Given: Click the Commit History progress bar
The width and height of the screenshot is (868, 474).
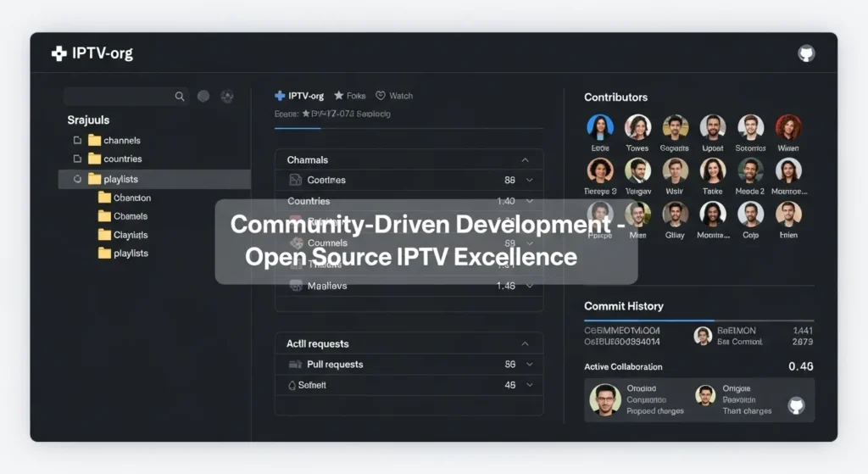Looking at the screenshot, I should tap(699, 320).
